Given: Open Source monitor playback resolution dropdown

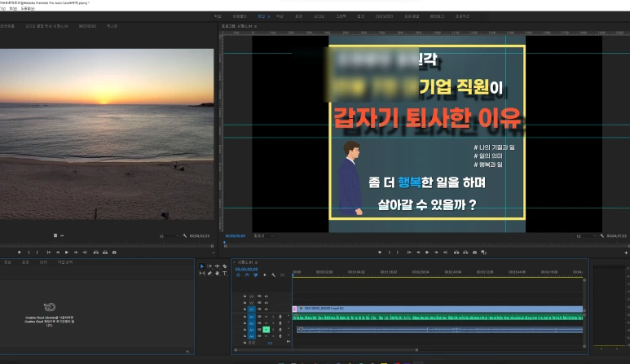Looking at the screenshot, I should (x=169, y=236).
